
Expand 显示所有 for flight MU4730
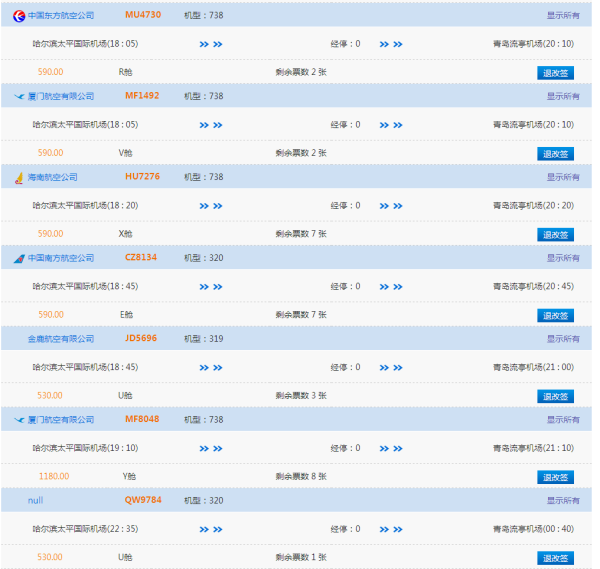[x=563, y=15]
